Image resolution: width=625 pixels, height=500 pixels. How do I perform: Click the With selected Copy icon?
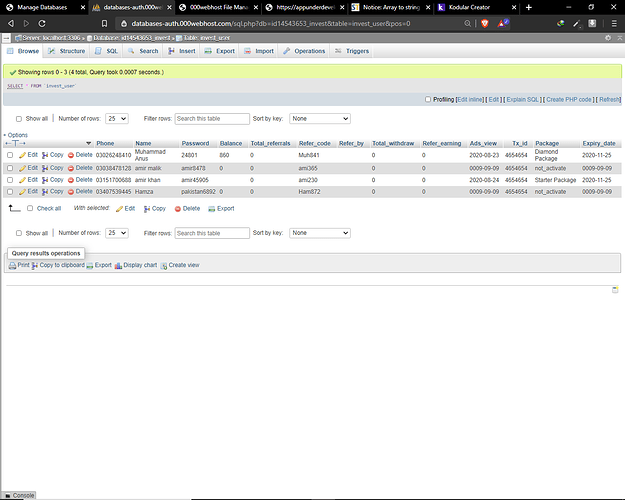click(x=147, y=209)
